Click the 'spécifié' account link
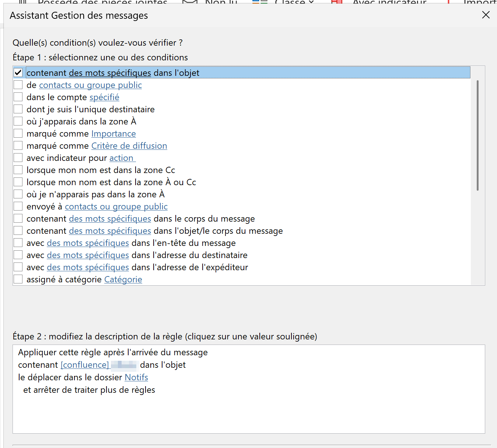 coord(104,97)
